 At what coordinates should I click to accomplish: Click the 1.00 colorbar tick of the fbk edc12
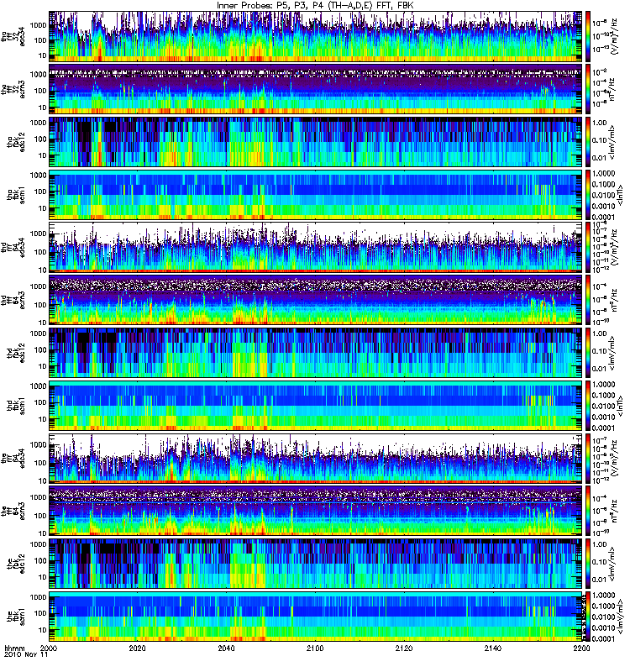coord(600,544)
